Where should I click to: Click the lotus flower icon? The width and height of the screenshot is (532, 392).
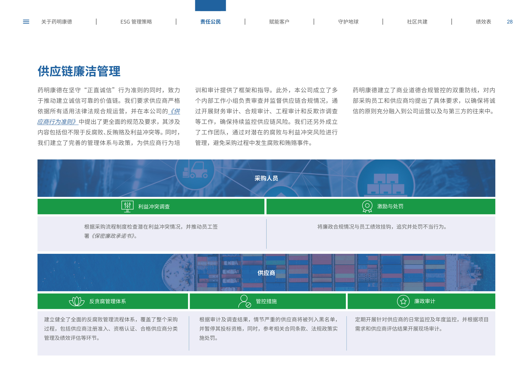(77, 301)
